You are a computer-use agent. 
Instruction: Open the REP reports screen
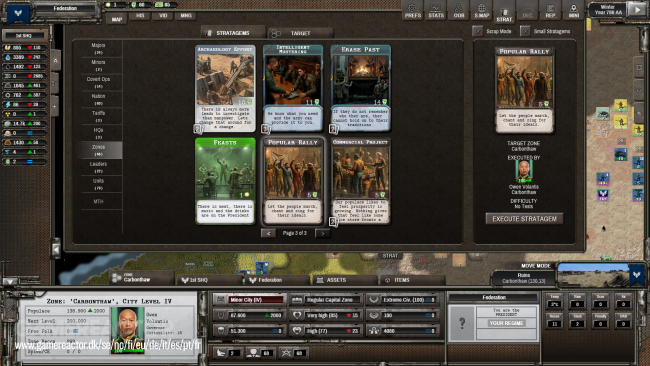pos(551,11)
